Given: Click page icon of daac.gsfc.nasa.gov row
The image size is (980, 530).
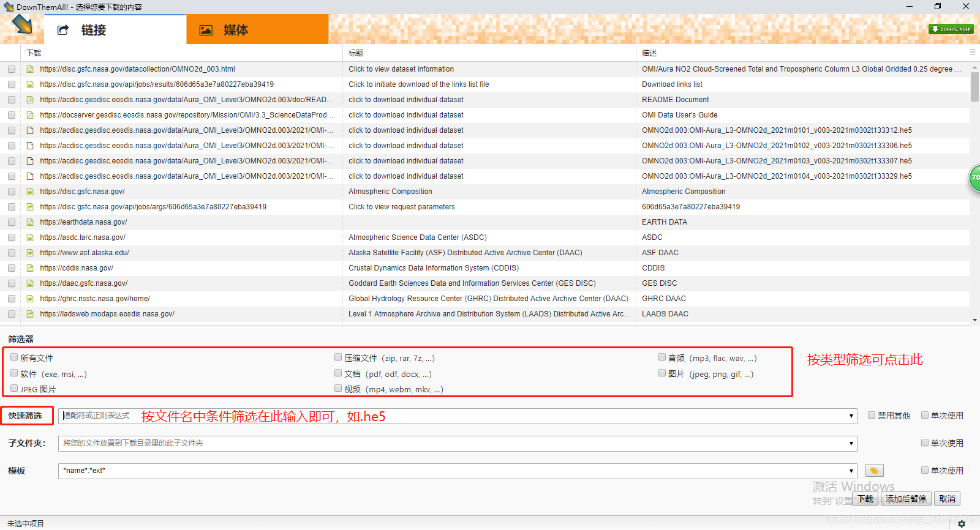Looking at the screenshot, I should [30, 283].
